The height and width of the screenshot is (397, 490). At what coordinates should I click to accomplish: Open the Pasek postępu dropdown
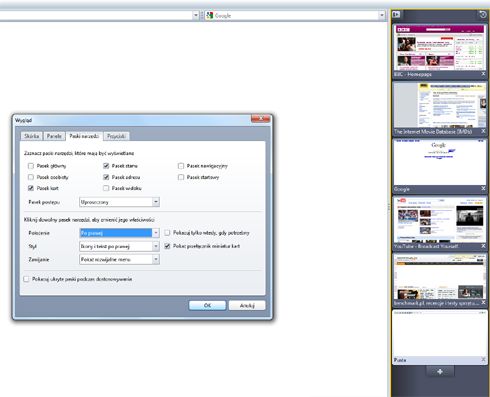pos(119,202)
